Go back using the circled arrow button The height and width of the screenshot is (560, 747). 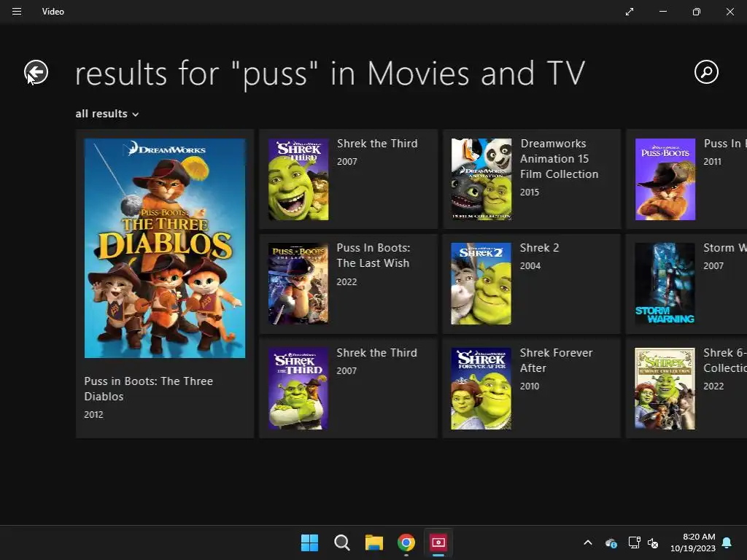coord(36,72)
